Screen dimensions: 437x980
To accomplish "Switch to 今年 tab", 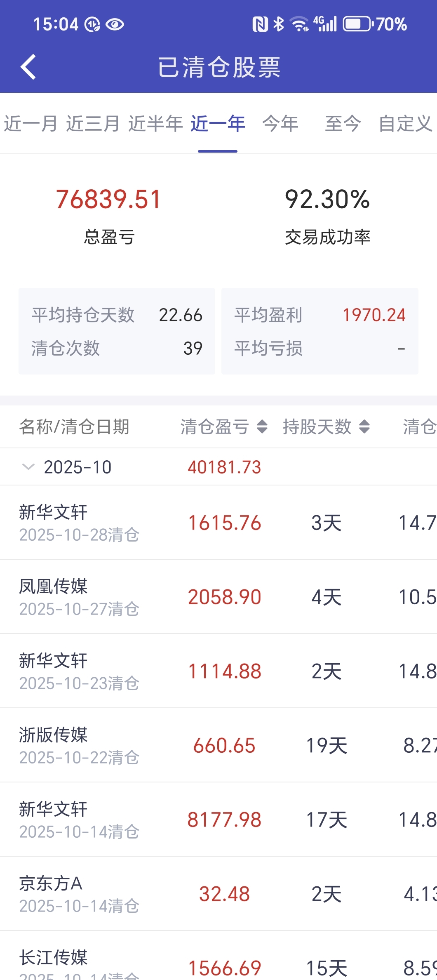I will (x=280, y=124).
